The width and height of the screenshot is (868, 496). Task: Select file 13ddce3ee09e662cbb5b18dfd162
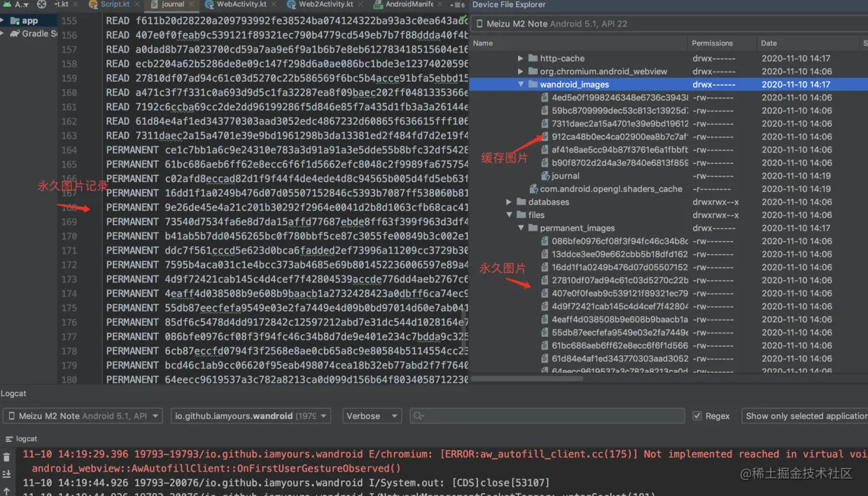(619, 254)
